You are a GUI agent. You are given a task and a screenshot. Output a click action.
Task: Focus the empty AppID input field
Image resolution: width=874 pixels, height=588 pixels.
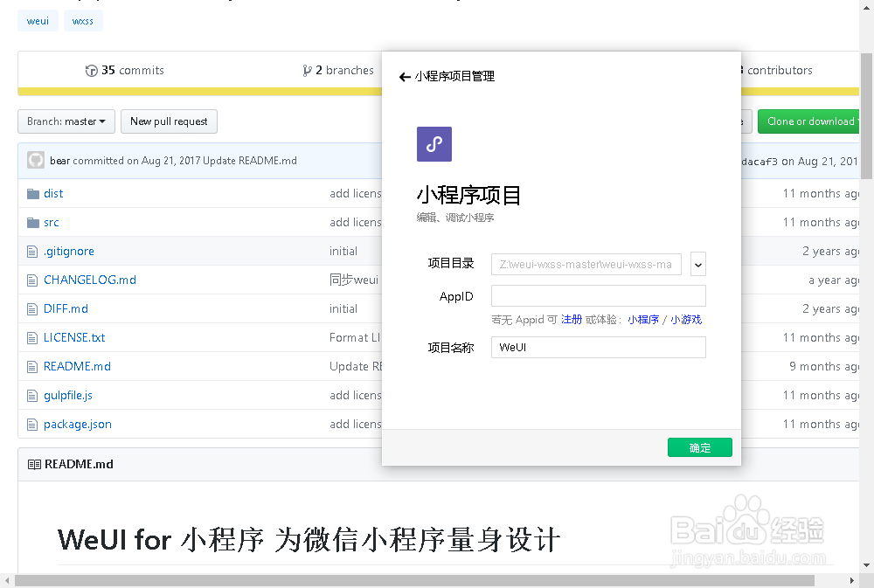pos(599,296)
